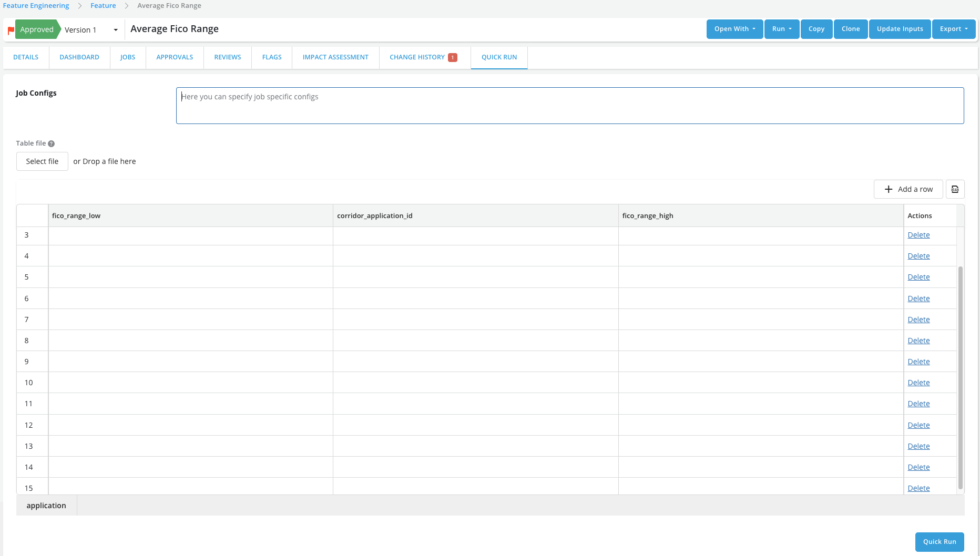The width and height of the screenshot is (980, 556).
Task: Go to Feature Engineering breadcrumb link
Action: 36,6
